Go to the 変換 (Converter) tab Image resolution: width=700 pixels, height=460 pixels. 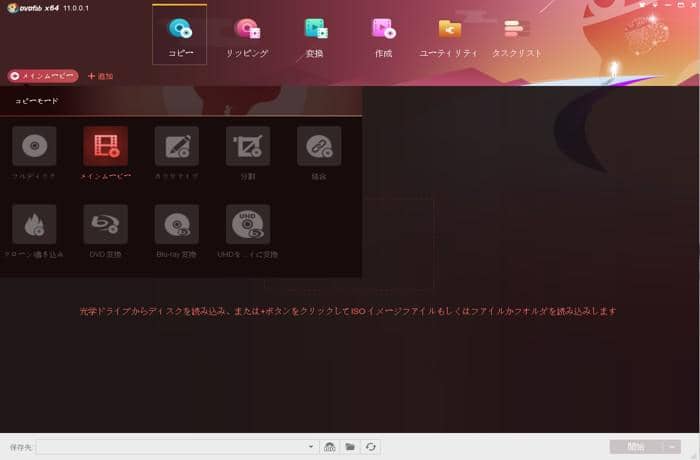[316, 36]
